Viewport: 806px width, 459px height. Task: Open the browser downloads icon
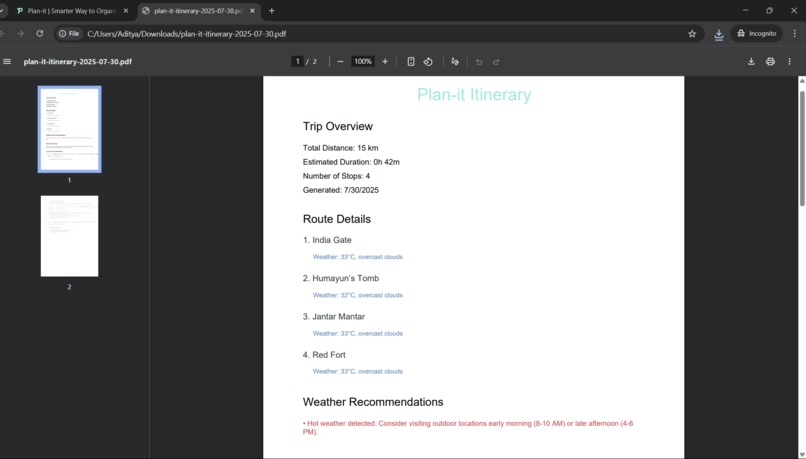[719, 34]
